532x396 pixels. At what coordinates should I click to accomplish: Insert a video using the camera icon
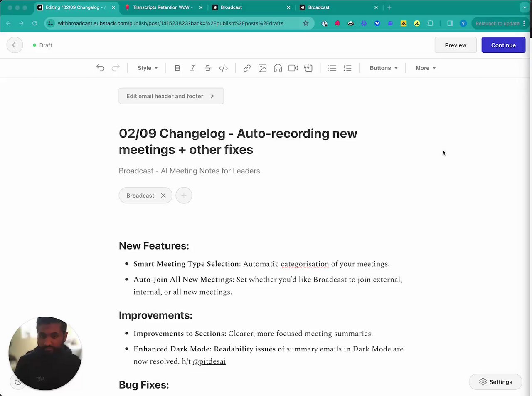click(x=293, y=68)
